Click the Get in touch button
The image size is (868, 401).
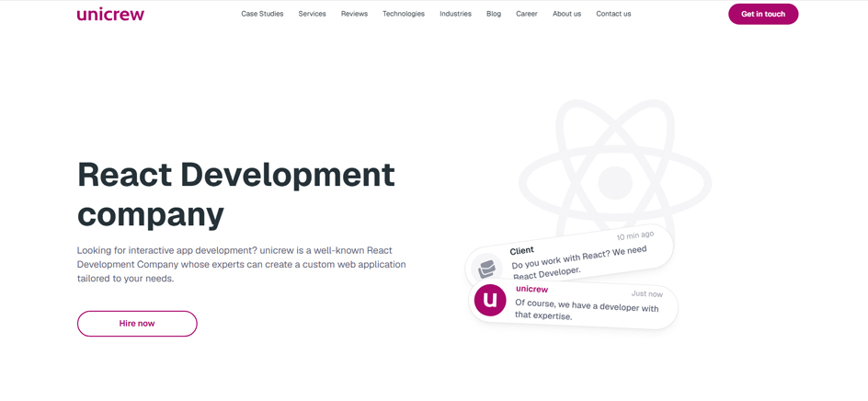click(x=763, y=14)
